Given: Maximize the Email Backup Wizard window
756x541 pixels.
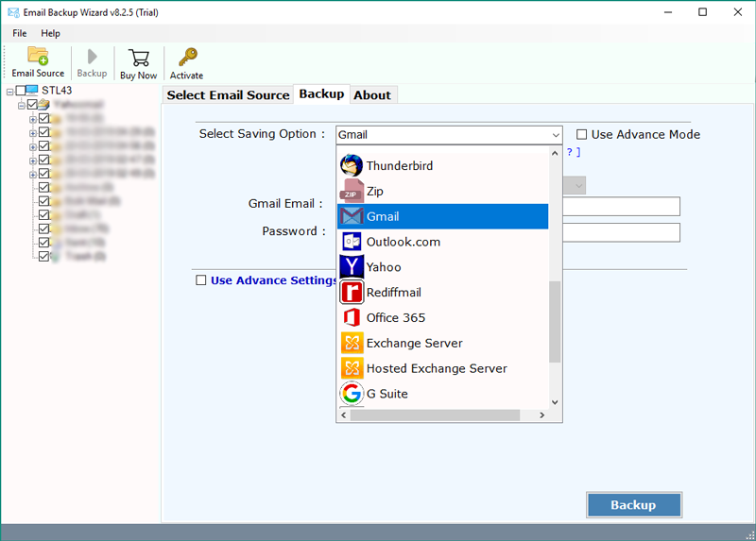Looking at the screenshot, I should point(702,12).
